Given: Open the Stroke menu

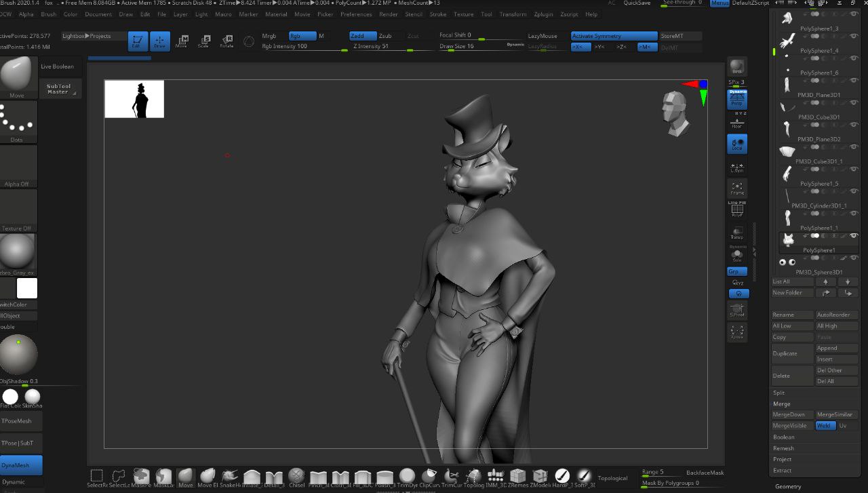Looking at the screenshot, I should pos(438,14).
